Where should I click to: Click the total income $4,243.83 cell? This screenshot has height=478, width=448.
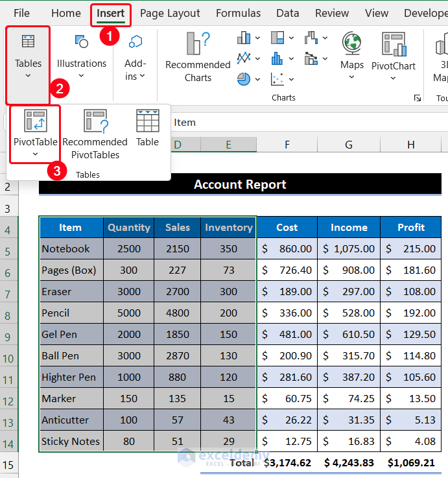349,462
